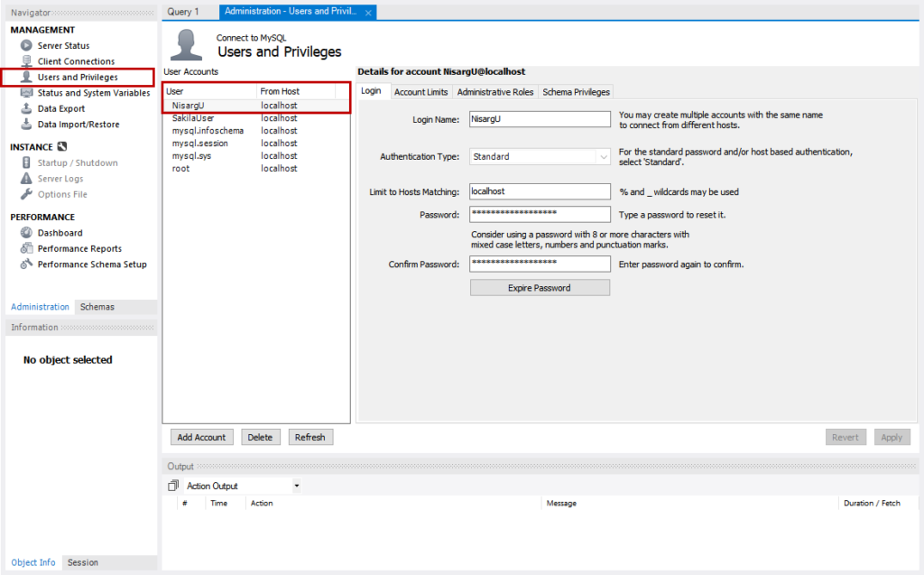This screenshot has width=924, height=575.
Task: Select the mysql.session account row
Action: (256, 144)
